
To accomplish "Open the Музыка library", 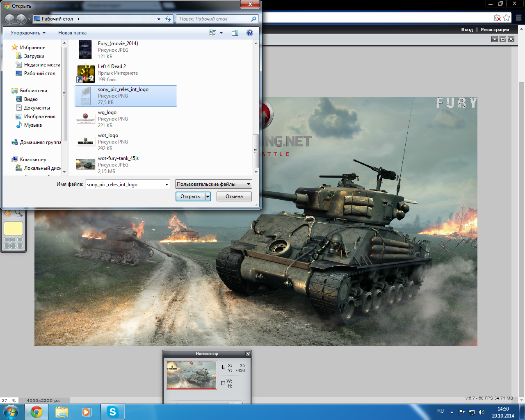I will point(33,125).
